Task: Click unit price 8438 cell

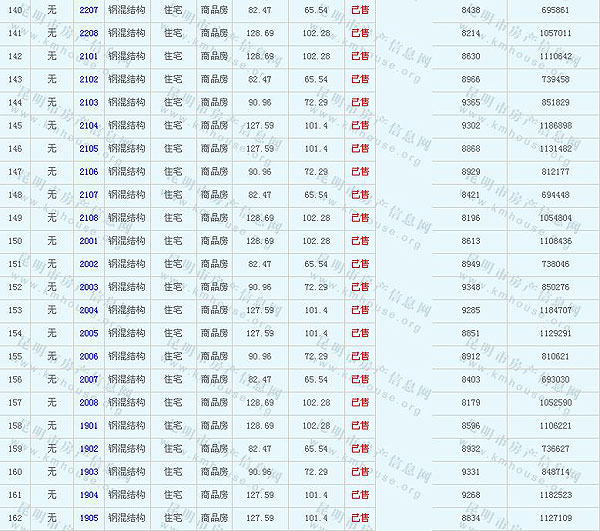Action: (x=470, y=10)
